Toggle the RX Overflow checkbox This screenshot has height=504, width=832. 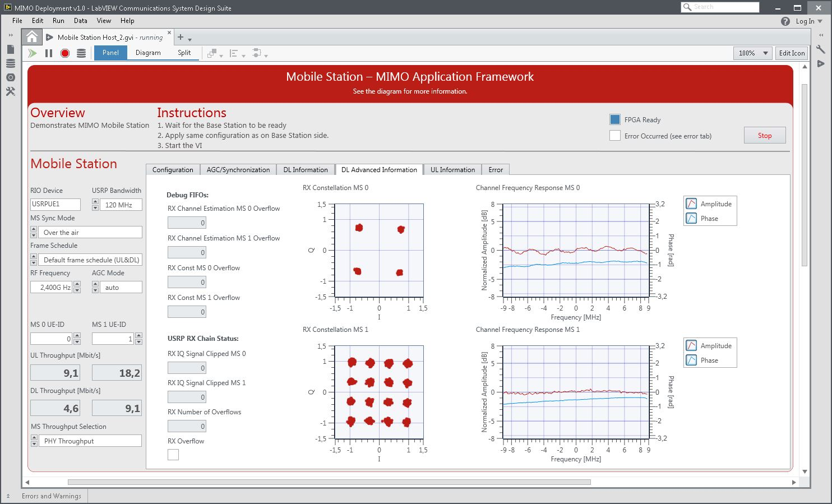173,455
